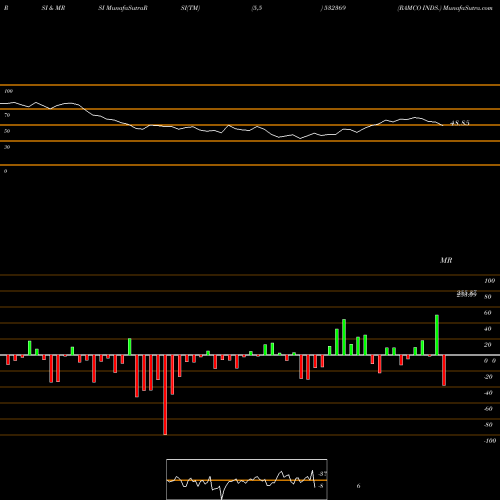
Task: Click the '60' label on MR axis
Action: click(488, 313)
